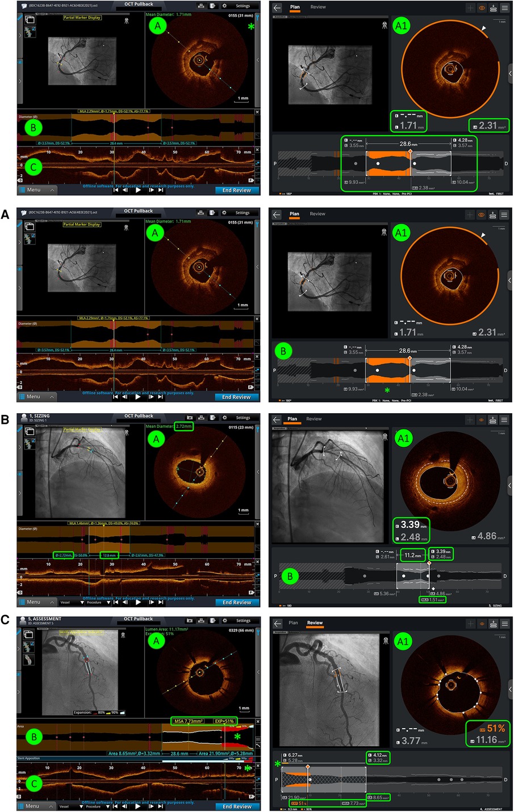The height and width of the screenshot is (812, 514).
Task: Toggle the eye visibility icon in ASSESSMENT Review window
Action: [482, 624]
